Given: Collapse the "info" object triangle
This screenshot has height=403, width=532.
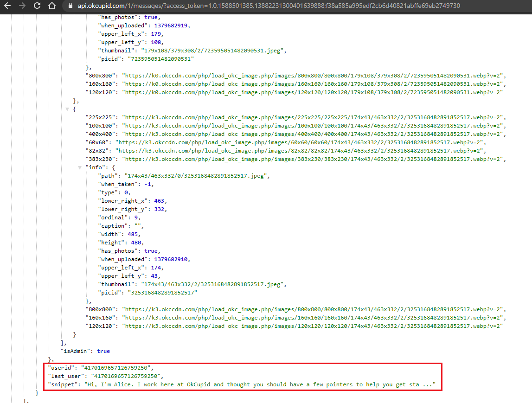Looking at the screenshot, I should 80,167.
